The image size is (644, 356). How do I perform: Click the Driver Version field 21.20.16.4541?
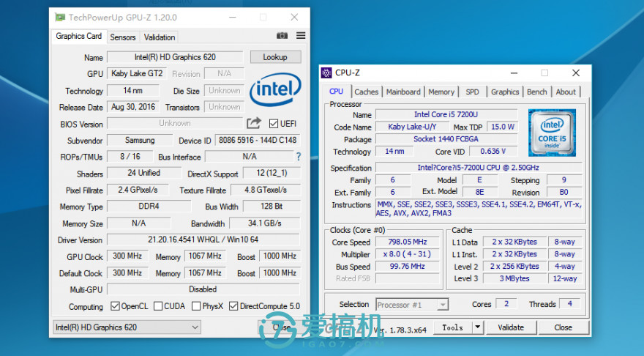tap(203, 240)
